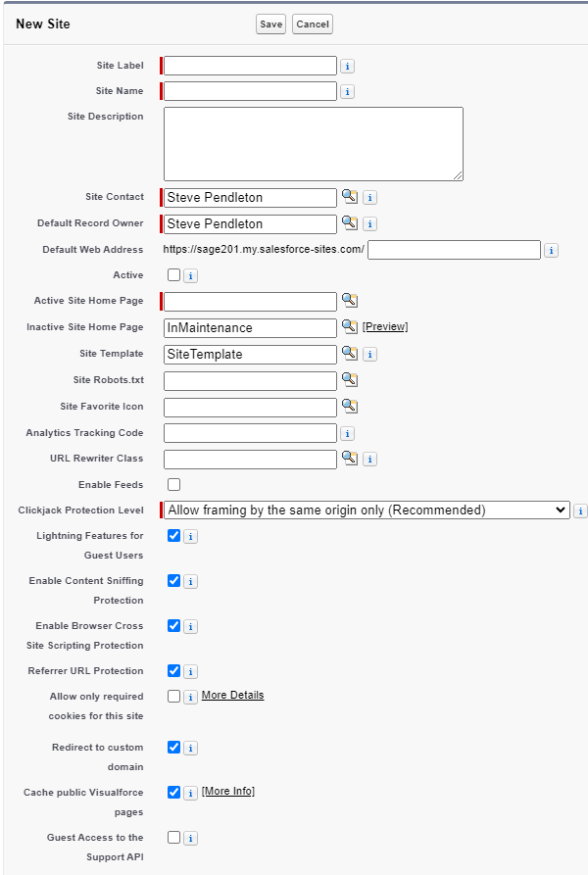Click lookup icon for Active Site Home Page

coord(349,301)
